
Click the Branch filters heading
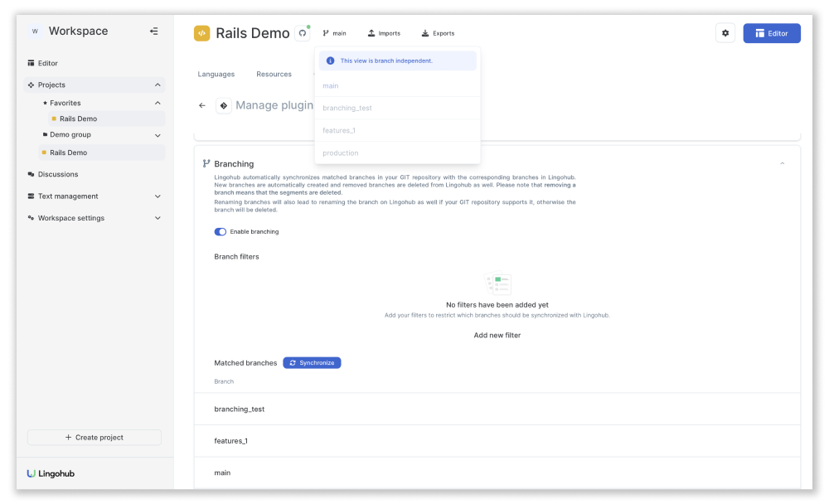[236, 256]
